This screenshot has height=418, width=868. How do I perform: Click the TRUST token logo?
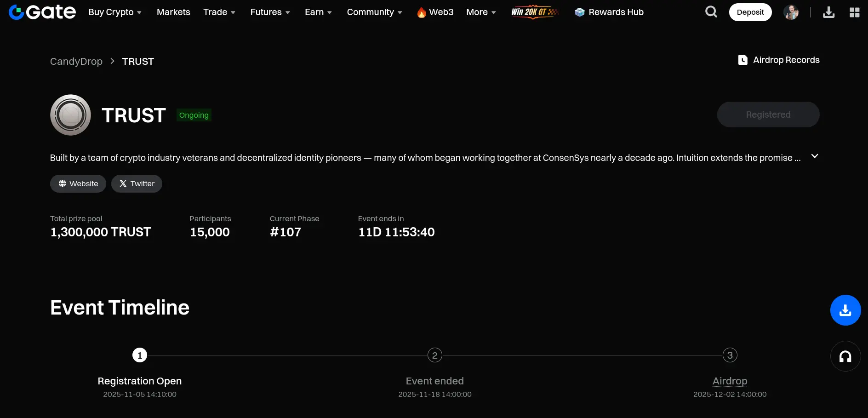click(x=70, y=115)
